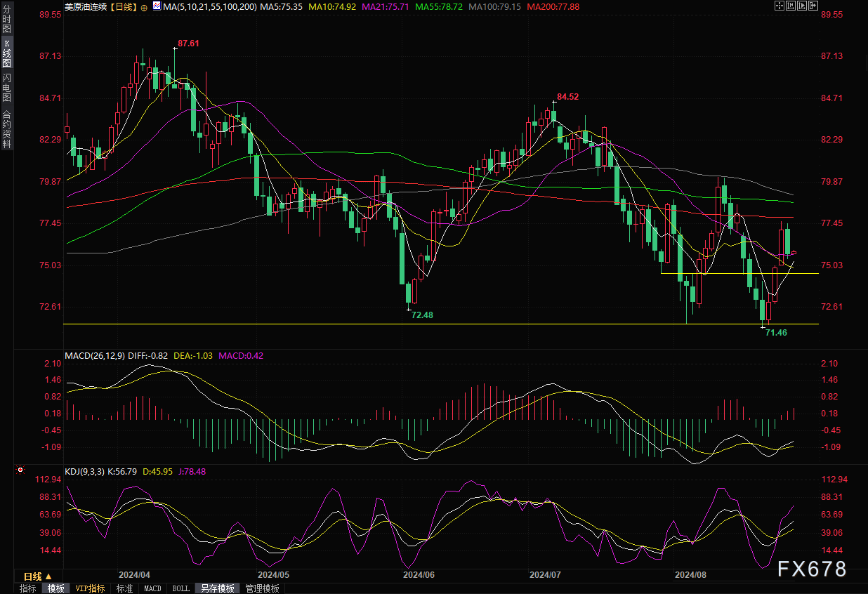Switch to the MACD template
This screenshot has height=594, width=868.
pos(152,588)
